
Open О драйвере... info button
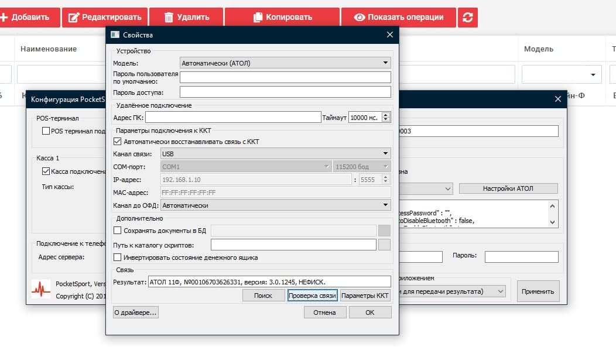(136, 313)
